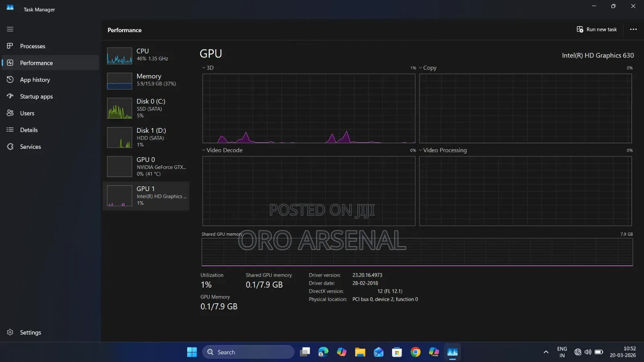Open the clock and date flyout

[x=623, y=352]
